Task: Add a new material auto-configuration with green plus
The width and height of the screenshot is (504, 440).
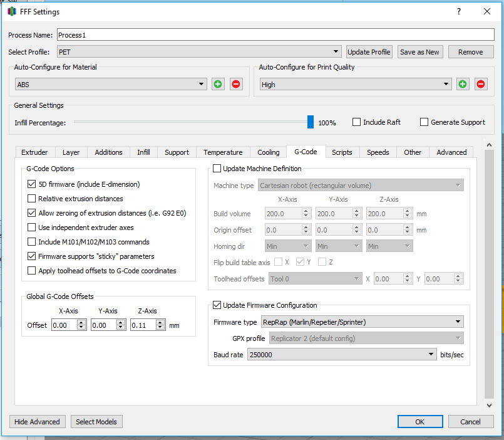Action: (x=218, y=85)
